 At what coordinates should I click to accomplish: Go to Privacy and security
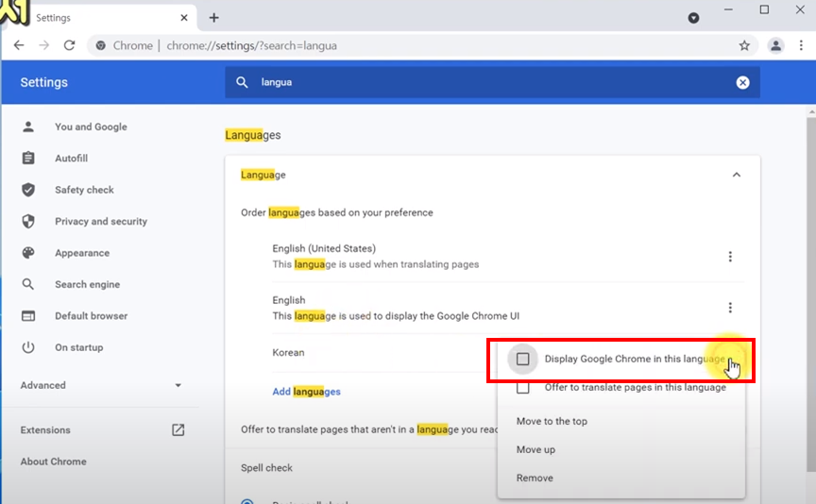point(101,221)
